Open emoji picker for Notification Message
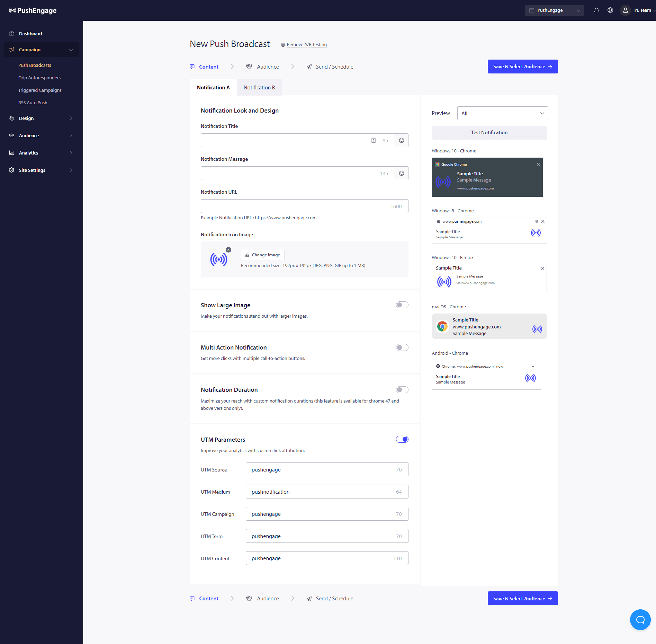656x644 pixels. click(x=402, y=173)
